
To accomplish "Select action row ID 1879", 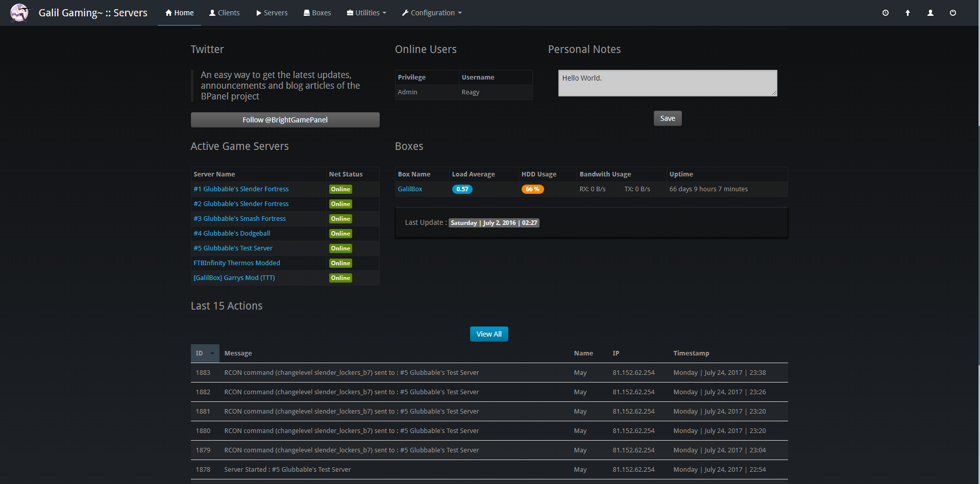I will [489, 450].
